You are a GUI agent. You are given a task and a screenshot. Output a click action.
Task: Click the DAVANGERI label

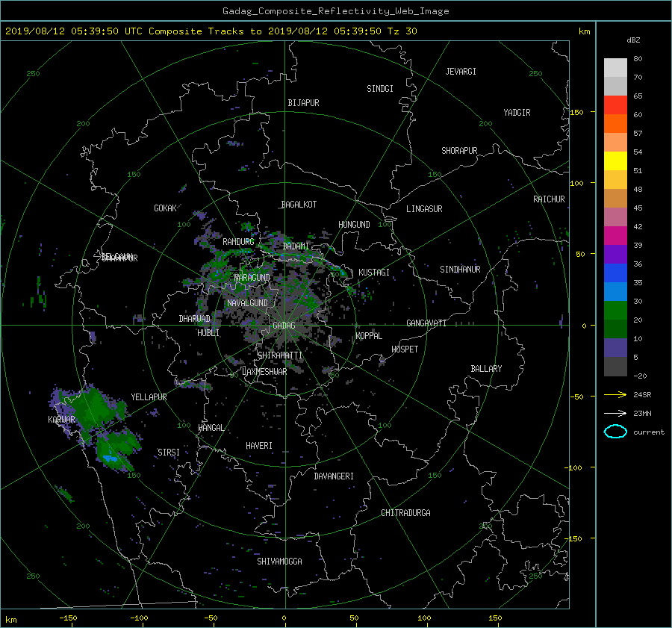[334, 476]
